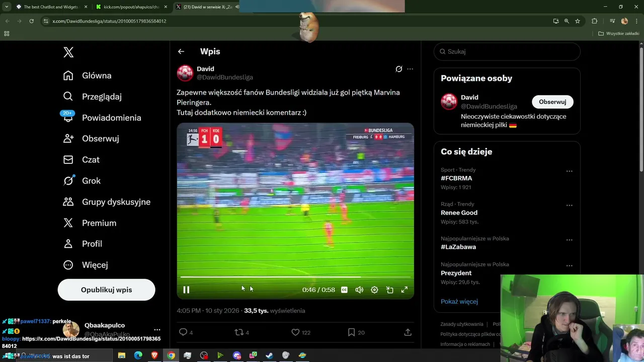
Task: Click the Opublikuj wpis button
Action: click(106, 290)
